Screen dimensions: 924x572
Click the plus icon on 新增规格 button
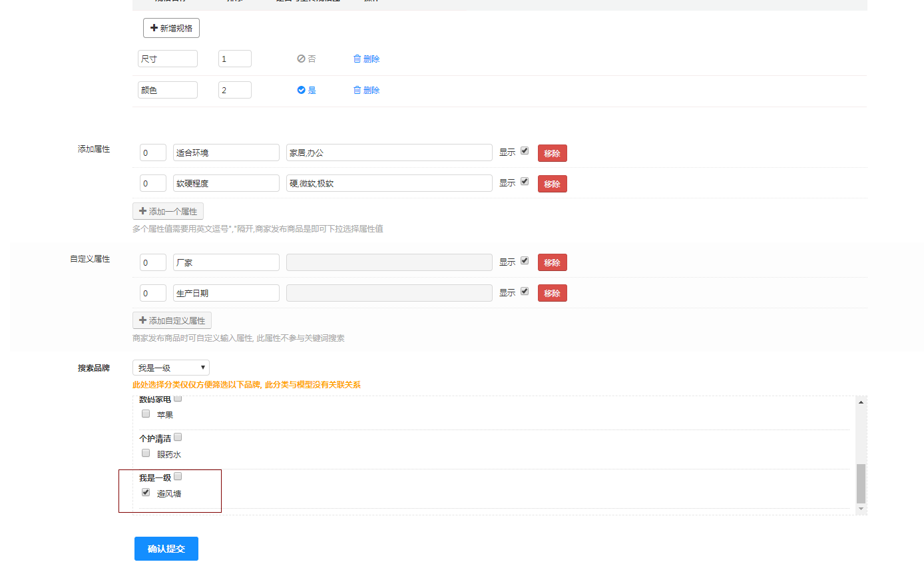(x=154, y=28)
